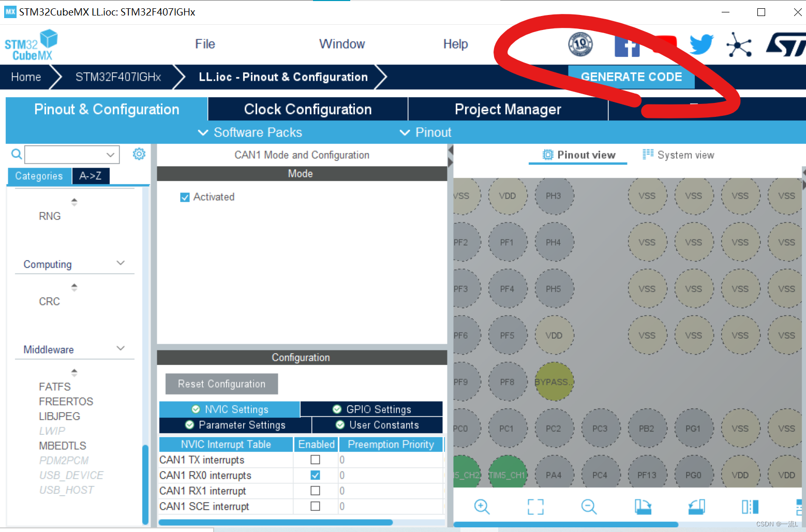Collapse the Middleware category
This screenshot has height=532, width=806.
tap(121, 349)
